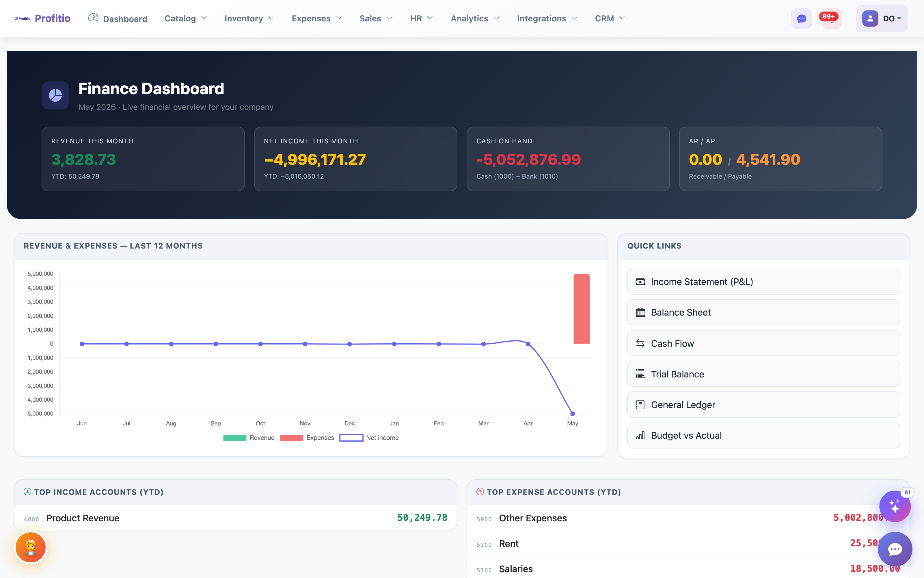Click the Apr net income data point
Image resolution: width=924 pixels, height=578 pixels.
click(528, 344)
